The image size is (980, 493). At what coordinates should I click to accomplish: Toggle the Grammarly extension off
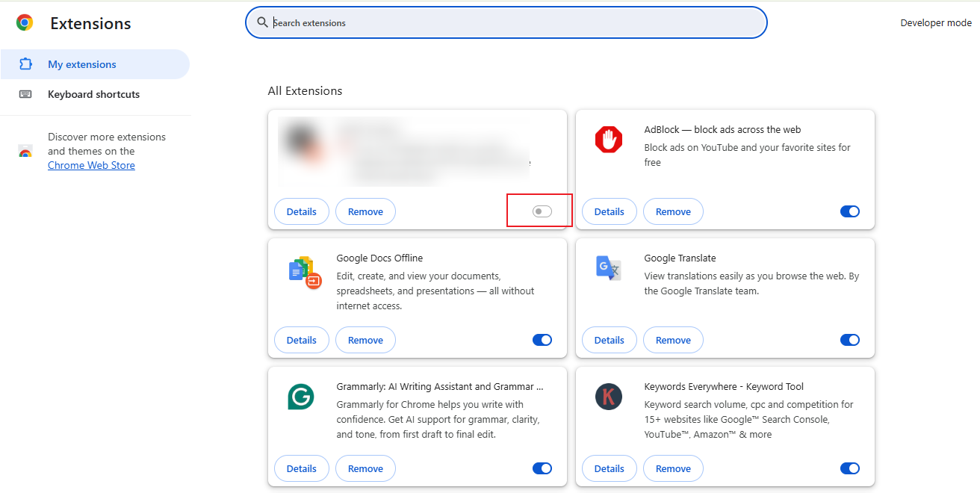(542, 468)
